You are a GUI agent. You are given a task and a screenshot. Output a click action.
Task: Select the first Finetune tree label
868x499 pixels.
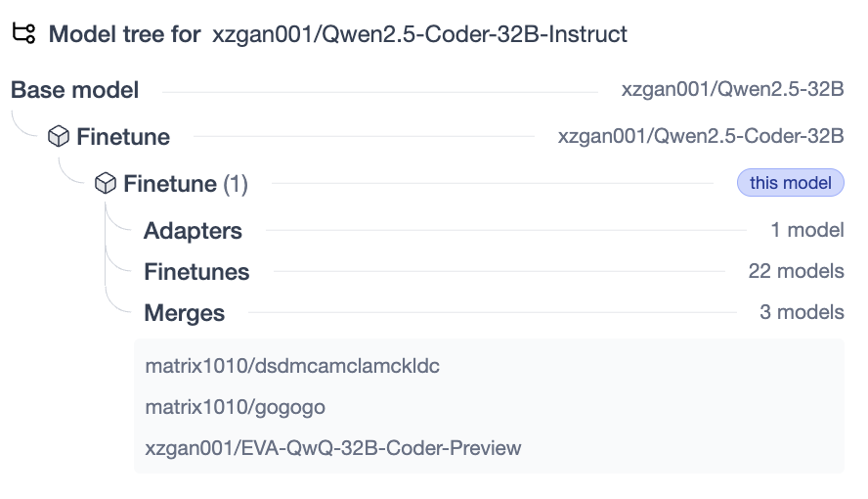click(x=123, y=137)
